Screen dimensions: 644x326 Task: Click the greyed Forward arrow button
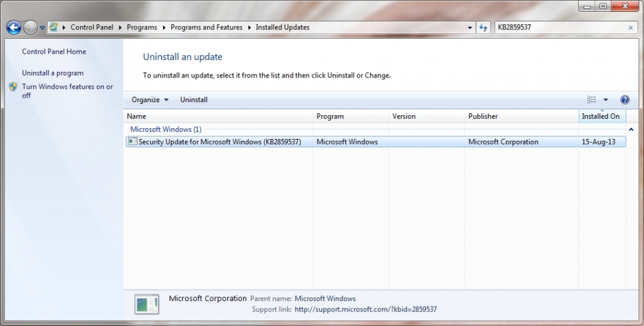click(x=31, y=28)
